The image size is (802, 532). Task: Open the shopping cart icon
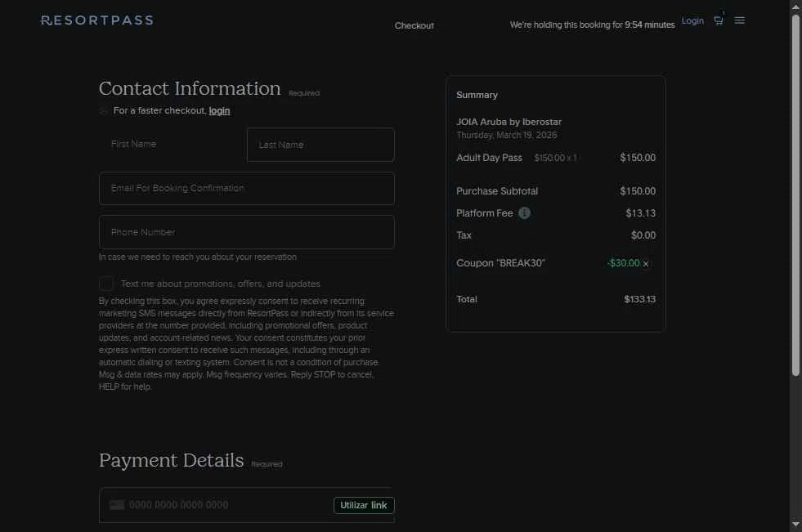coord(719,20)
